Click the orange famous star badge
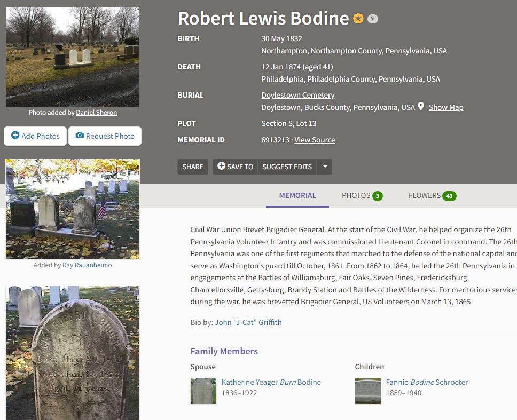The image size is (517, 420). [358, 19]
